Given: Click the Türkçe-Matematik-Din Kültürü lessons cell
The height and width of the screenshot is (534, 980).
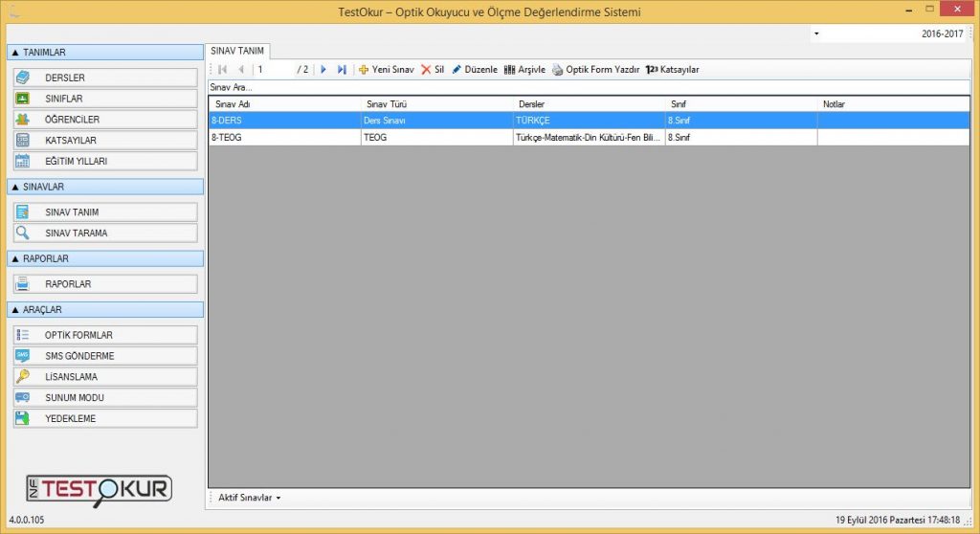Looking at the screenshot, I should coord(589,137).
